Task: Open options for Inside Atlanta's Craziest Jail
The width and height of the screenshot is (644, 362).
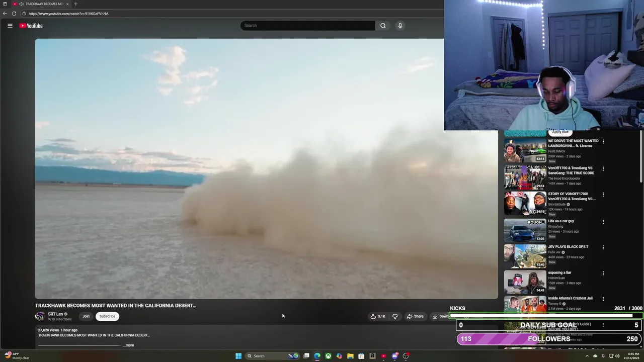Action: [603, 299]
